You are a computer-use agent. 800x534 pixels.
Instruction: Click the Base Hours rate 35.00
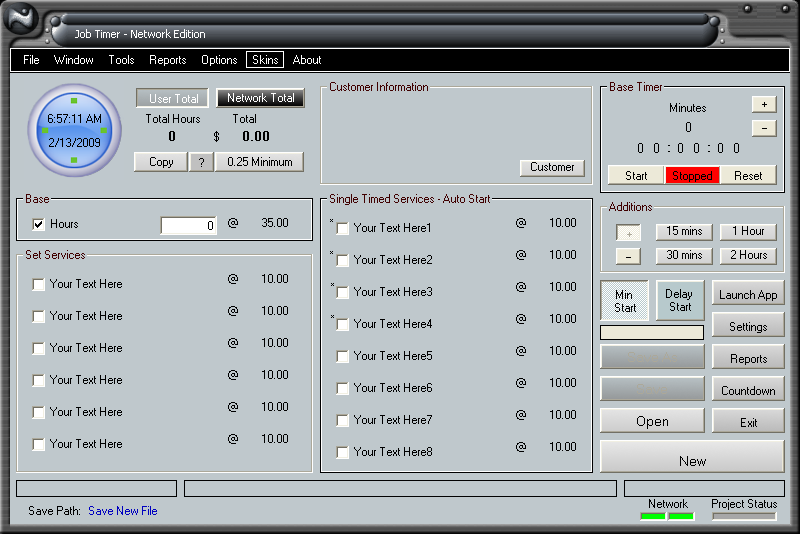point(274,223)
